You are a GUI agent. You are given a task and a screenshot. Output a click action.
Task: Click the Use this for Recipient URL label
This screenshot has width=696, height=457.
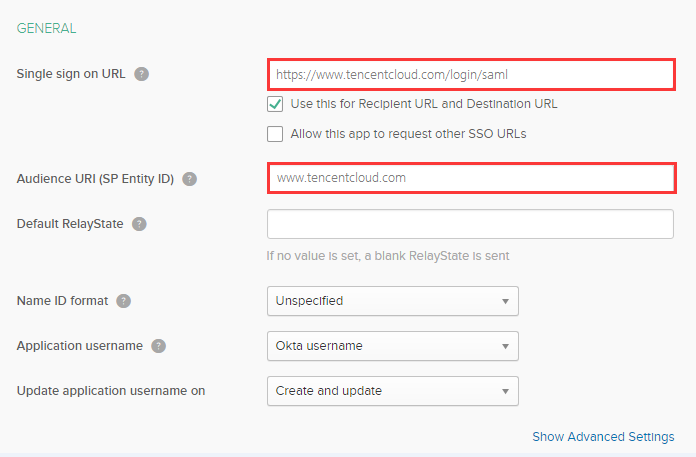click(x=424, y=104)
